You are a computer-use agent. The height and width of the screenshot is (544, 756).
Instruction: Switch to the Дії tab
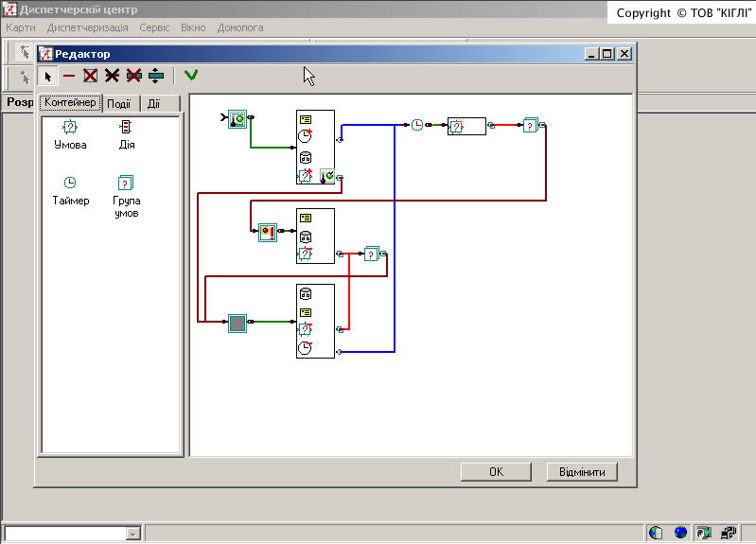point(153,103)
